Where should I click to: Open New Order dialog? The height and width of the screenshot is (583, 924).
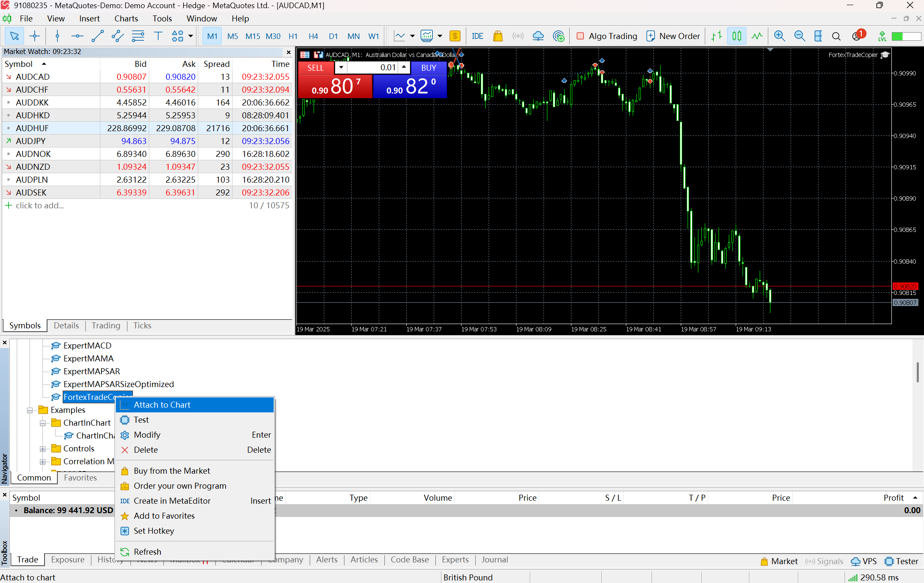(673, 36)
